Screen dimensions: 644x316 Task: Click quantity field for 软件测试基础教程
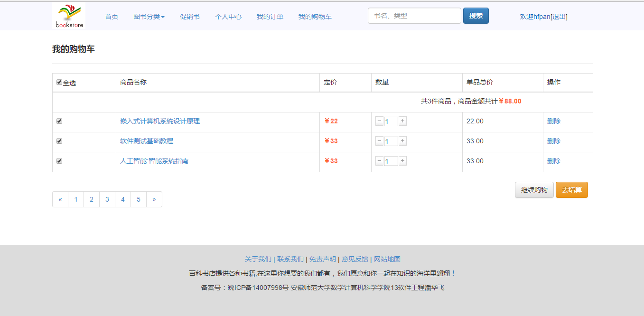(x=391, y=141)
